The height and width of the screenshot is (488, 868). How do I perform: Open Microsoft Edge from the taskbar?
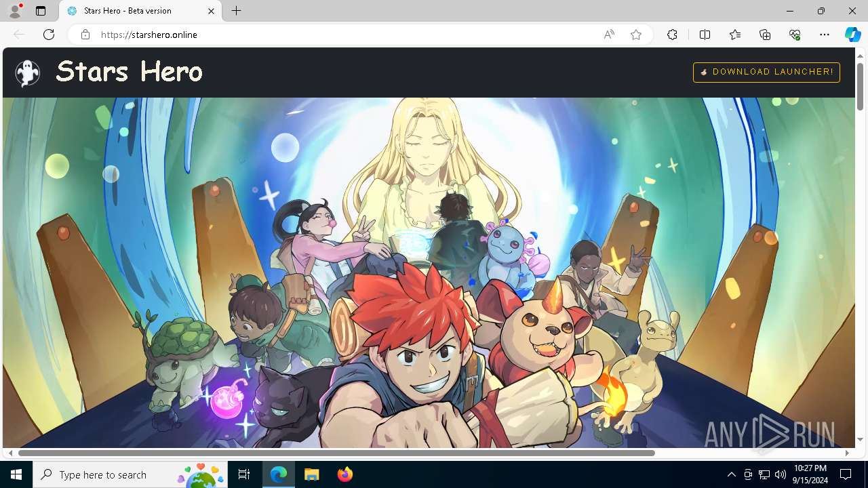pyautogui.click(x=279, y=474)
